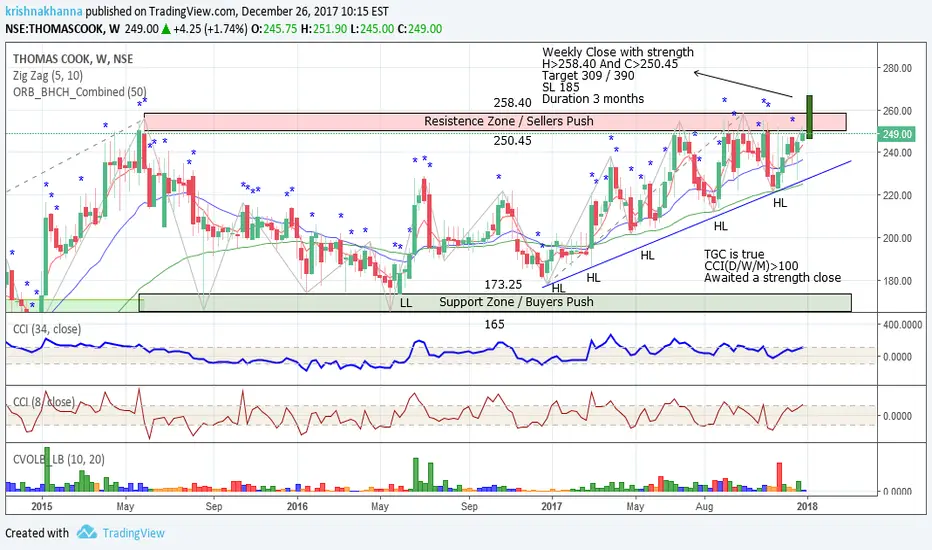Image resolution: width=932 pixels, height=550 pixels.
Task: Click the 180.00 price axis label
Action: tap(897, 281)
